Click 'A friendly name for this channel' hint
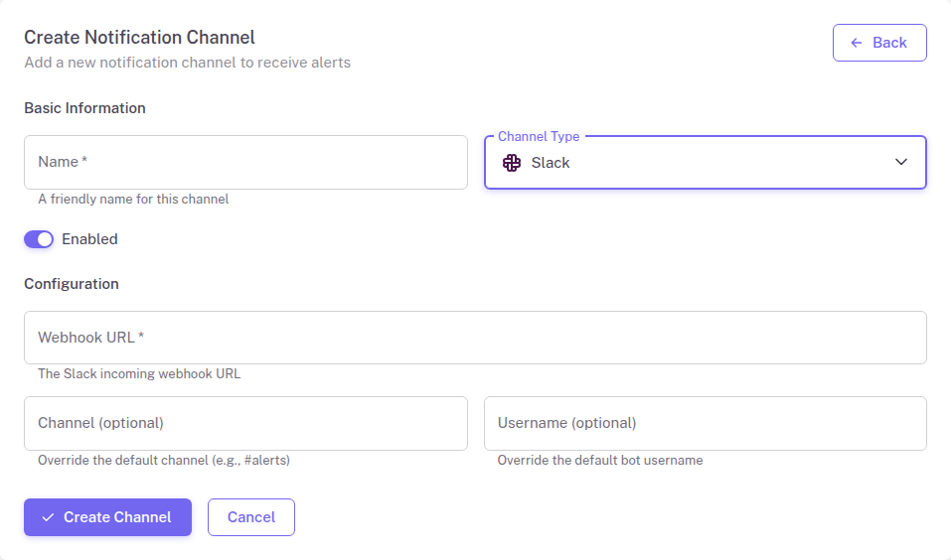This screenshot has width=951, height=560. click(133, 199)
